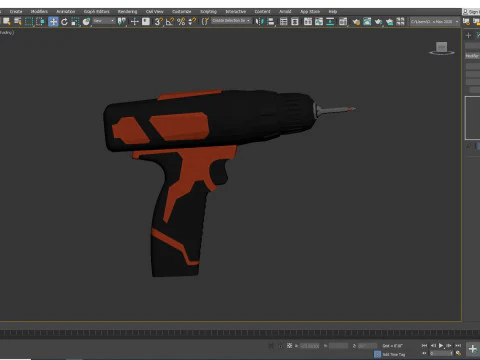Click the Align tool icon

(x=271, y=22)
